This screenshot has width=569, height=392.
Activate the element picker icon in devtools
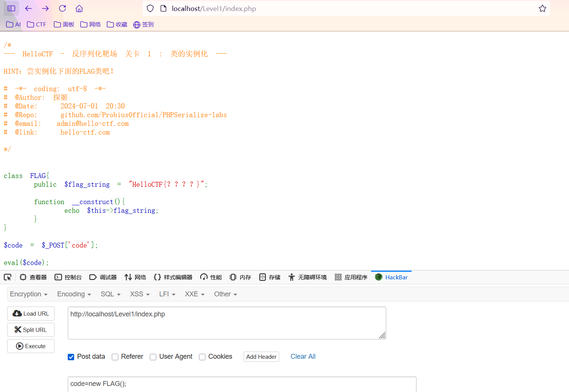coord(8,277)
